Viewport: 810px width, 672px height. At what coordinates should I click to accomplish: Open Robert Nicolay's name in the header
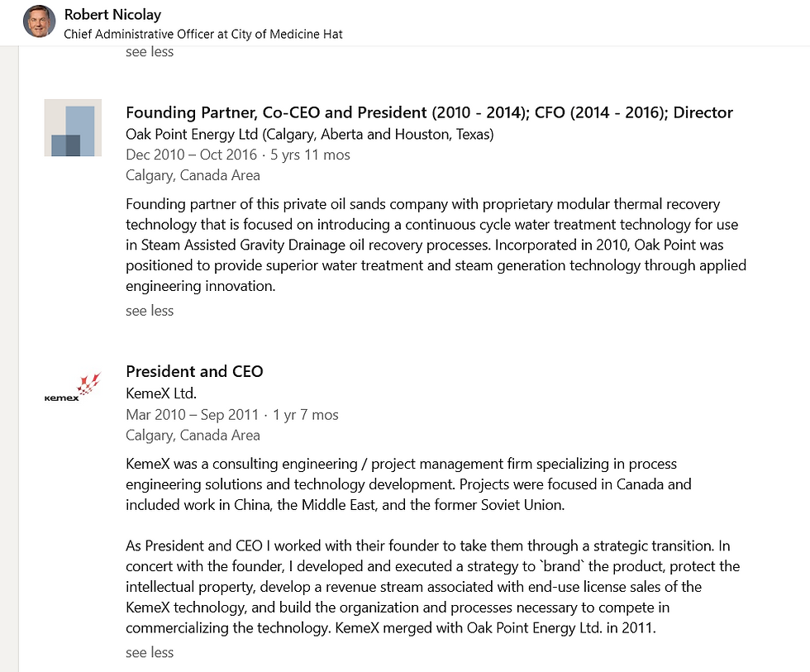click(112, 14)
